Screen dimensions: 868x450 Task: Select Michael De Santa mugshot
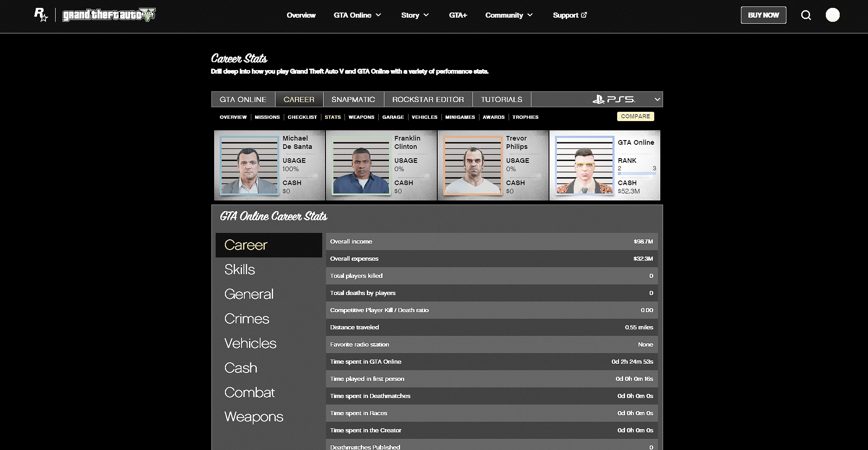click(249, 166)
